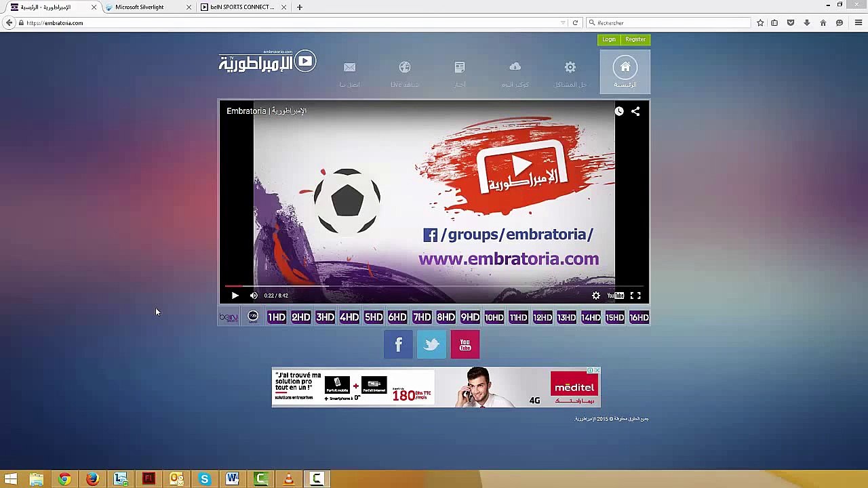Switch to channel 2HD
The height and width of the screenshot is (488, 868).
[301, 317]
